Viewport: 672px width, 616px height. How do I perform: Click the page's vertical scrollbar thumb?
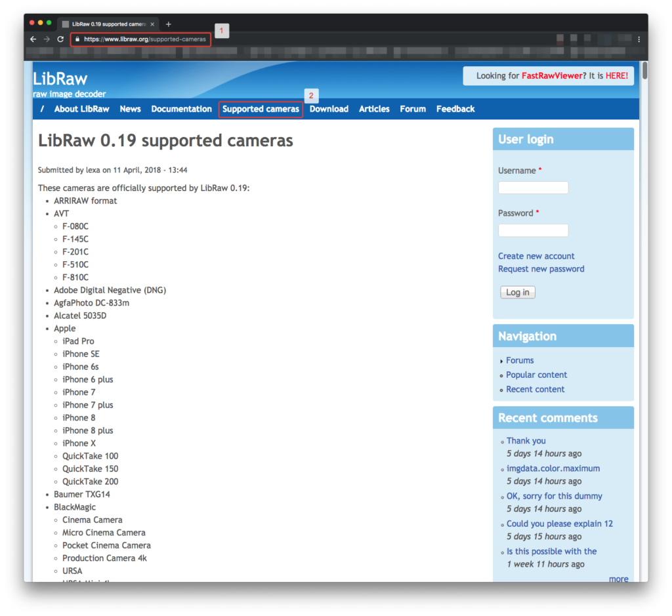(x=644, y=71)
